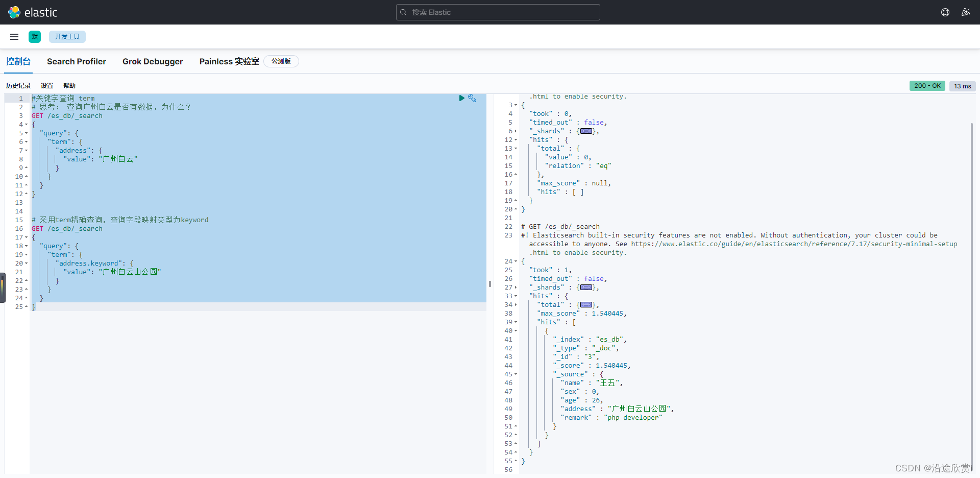
Task: Focus the 搜索 Elastic search field
Action: [x=498, y=12]
